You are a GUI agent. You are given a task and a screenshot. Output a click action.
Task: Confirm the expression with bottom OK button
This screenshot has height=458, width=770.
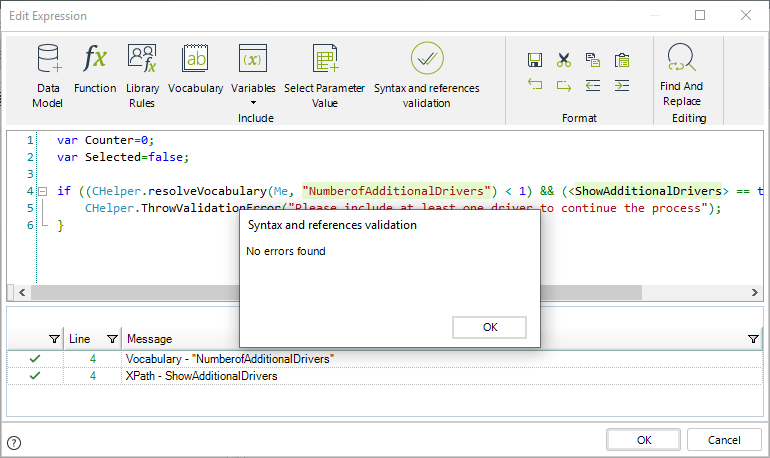point(644,440)
